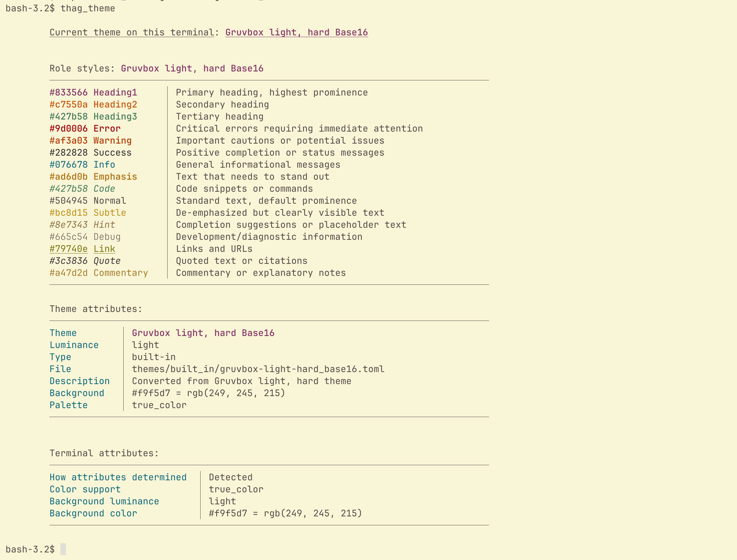Click the #ad6d0b Emphasis role entry
Image resolution: width=737 pixels, height=560 pixels.
(x=93, y=177)
